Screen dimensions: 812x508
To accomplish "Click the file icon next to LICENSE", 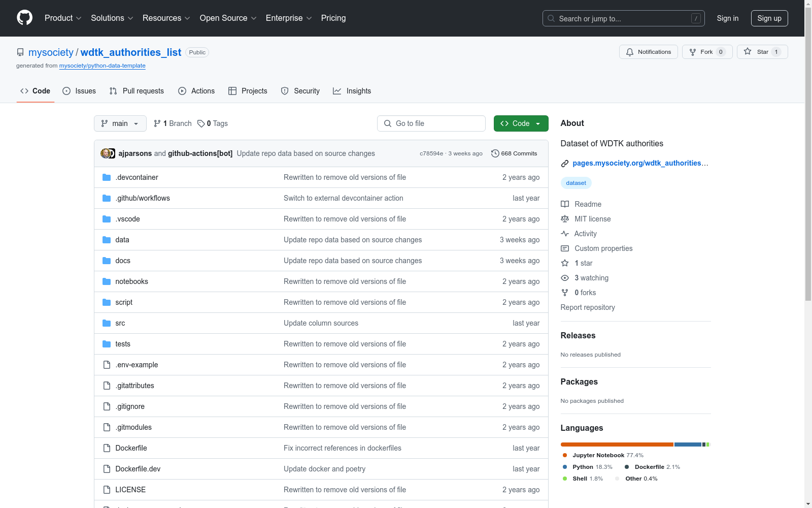I will [107, 490].
